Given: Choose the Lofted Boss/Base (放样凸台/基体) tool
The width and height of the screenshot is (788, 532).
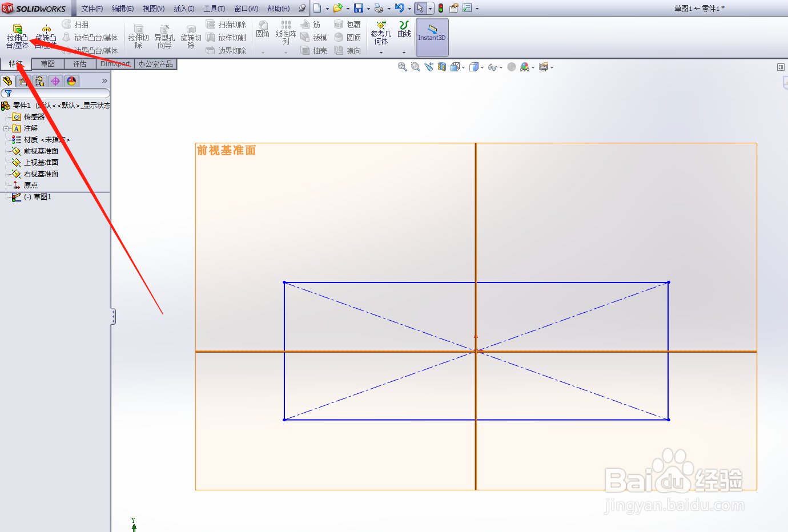Looking at the screenshot, I should [x=90, y=38].
